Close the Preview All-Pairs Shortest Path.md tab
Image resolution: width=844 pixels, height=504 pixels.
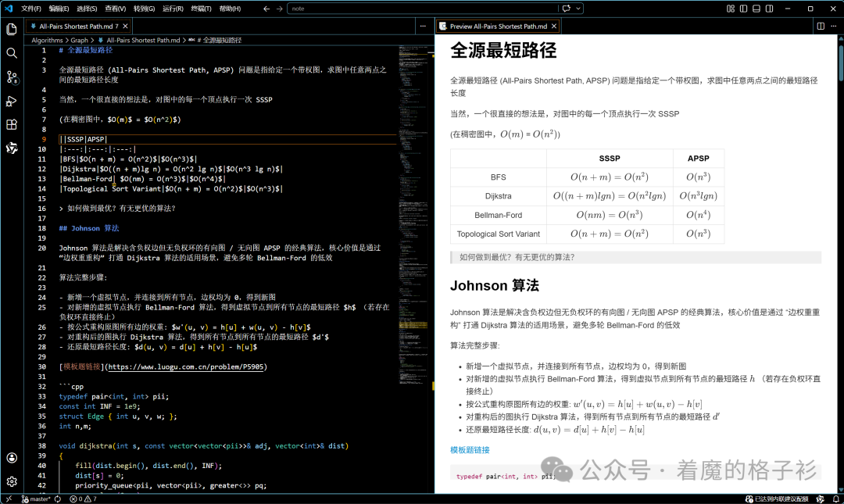pyautogui.click(x=554, y=26)
